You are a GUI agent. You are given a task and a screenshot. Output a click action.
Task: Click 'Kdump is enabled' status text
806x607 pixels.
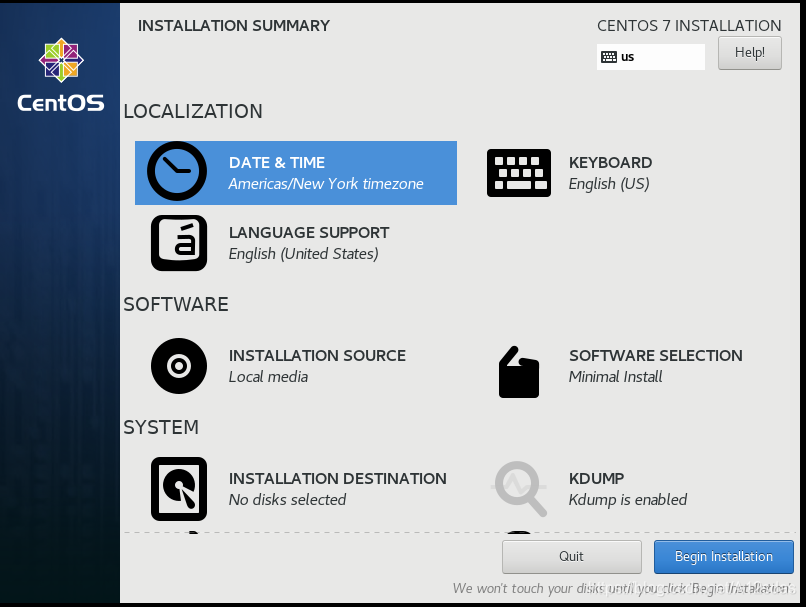click(x=628, y=500)
